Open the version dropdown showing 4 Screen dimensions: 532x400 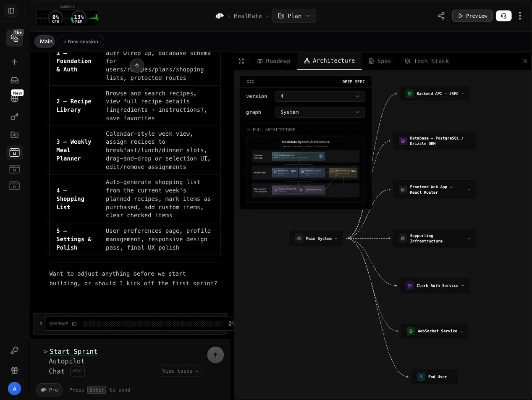(x=320, y=96)
